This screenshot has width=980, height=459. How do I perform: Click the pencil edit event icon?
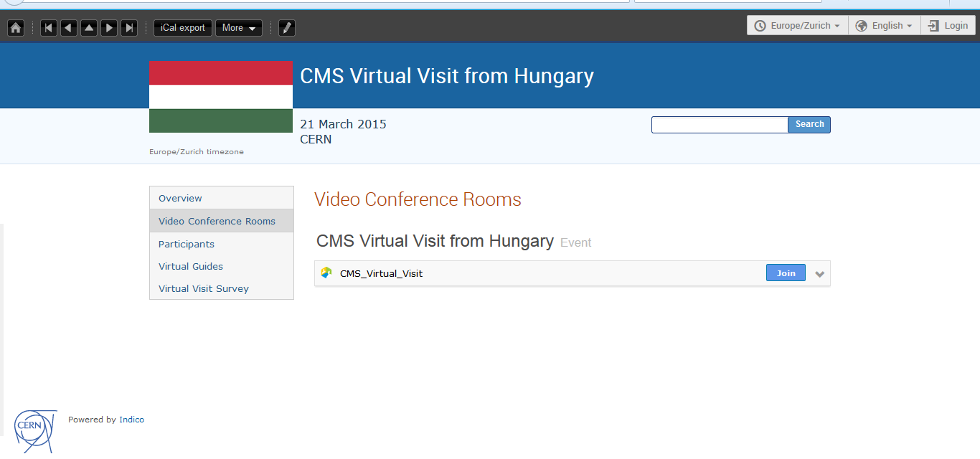287,28
